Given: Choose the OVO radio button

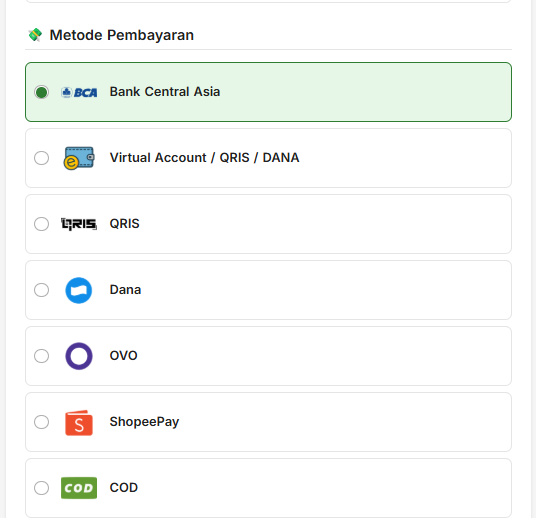Looking at the screenshot, I should click(41, 356).
